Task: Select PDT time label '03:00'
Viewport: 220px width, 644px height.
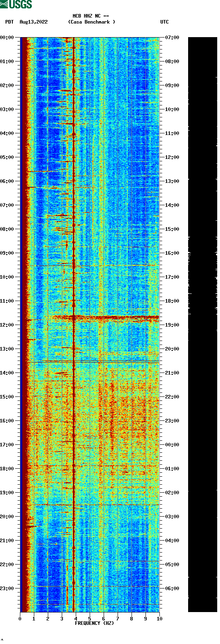Action: pyautogui.click(x=7, y=109)
